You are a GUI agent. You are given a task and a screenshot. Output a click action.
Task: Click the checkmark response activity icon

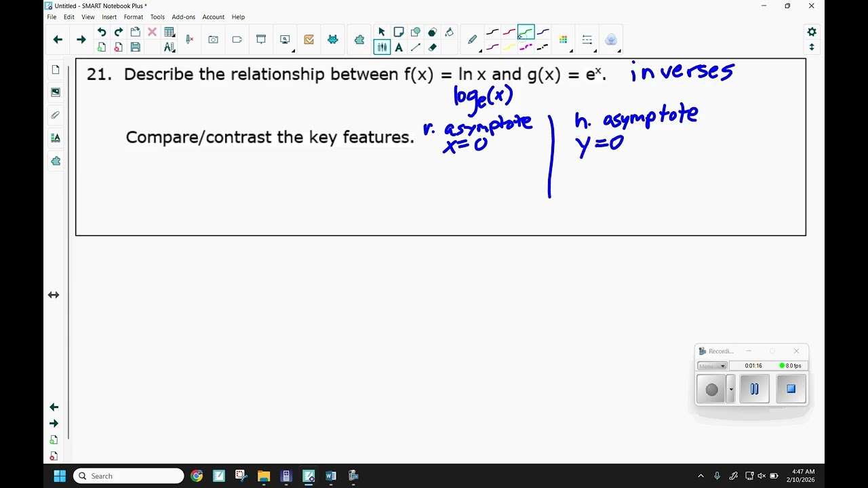click(309, 40)
